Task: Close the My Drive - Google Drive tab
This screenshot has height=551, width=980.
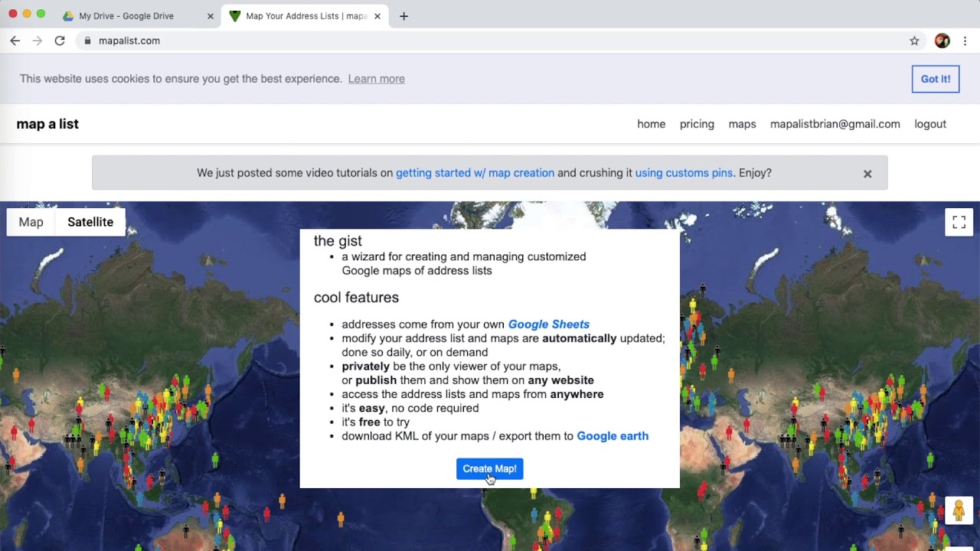Action: click(x=211, y=16)
